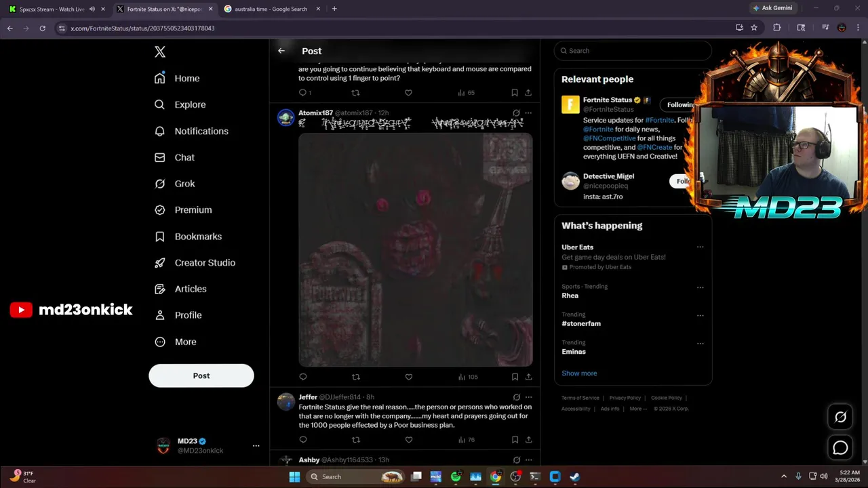This screenshot has height=488, width=868.
Task: Bookmark Jeffer's post
Action: click(515, 440)
